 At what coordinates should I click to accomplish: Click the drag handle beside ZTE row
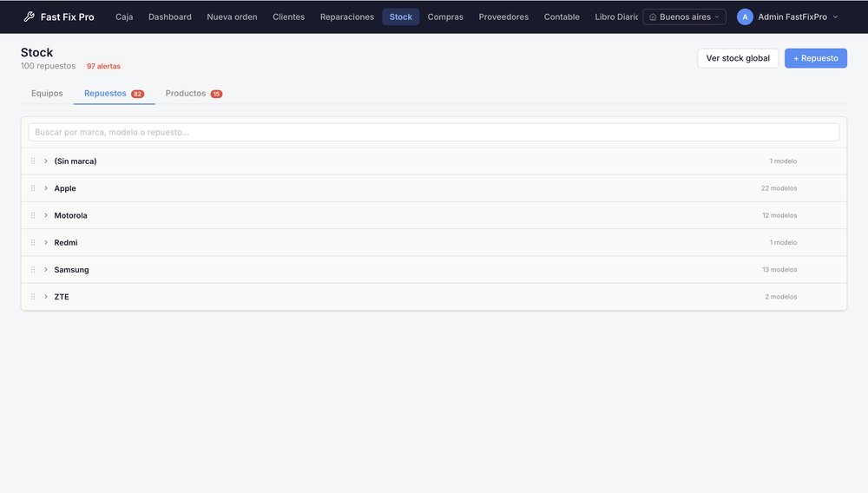pyautogui.click(x=33, y=297)
